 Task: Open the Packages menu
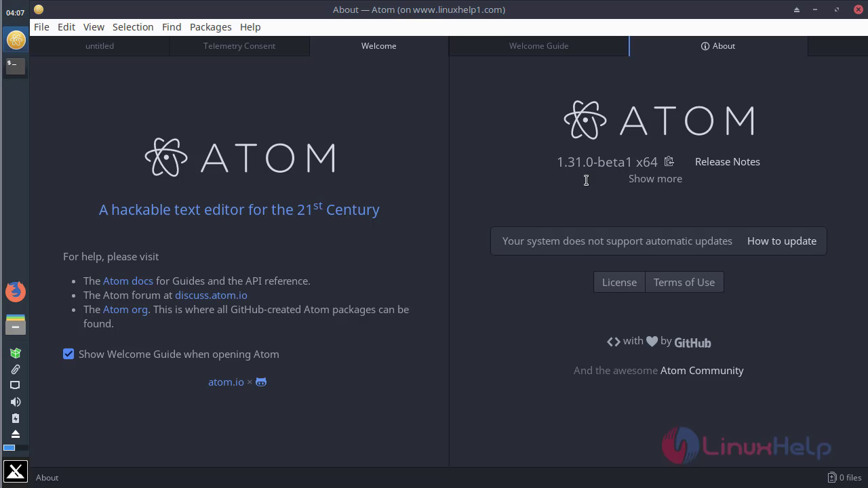pos(211,26)
